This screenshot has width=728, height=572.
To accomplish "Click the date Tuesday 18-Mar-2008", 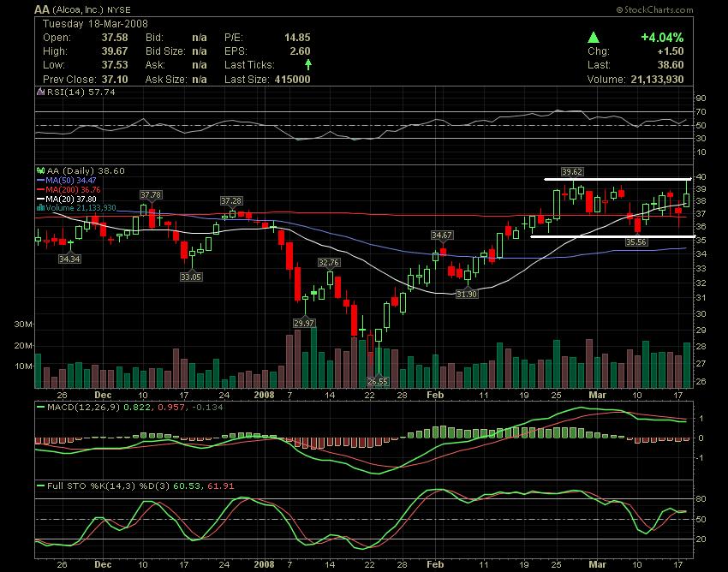I will tap(95, 24).
